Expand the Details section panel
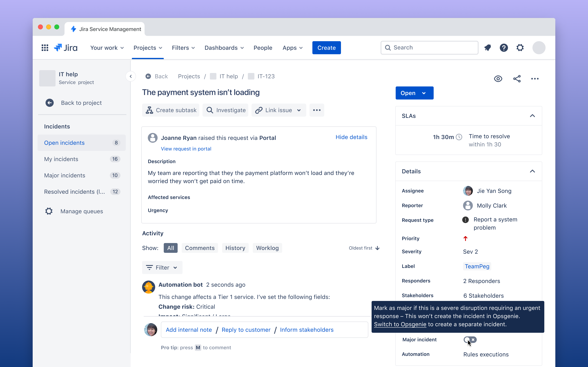This screenshot has height=367, width=588. click(x=532, y=171)
